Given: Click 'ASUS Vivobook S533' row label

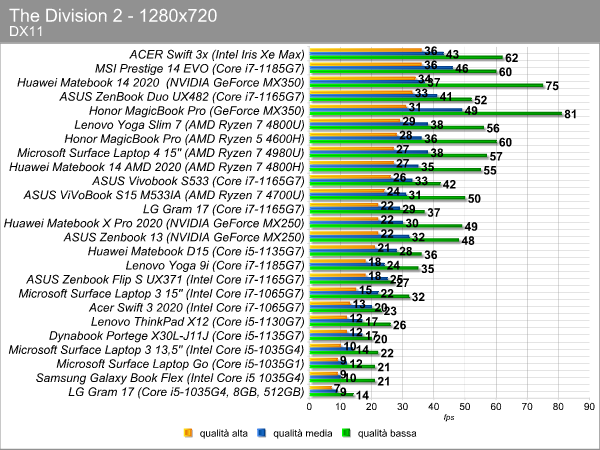Looking at the screenshot, I should (198, 181).
